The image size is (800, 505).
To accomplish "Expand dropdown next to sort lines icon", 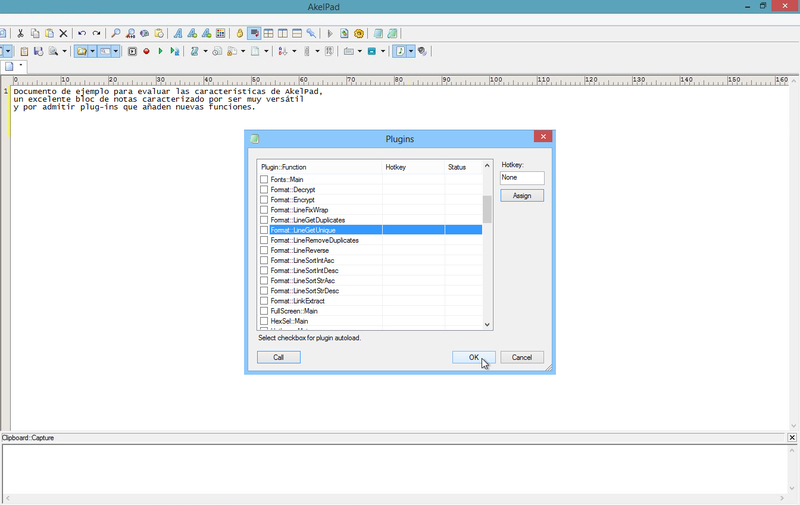I will 294,52.
